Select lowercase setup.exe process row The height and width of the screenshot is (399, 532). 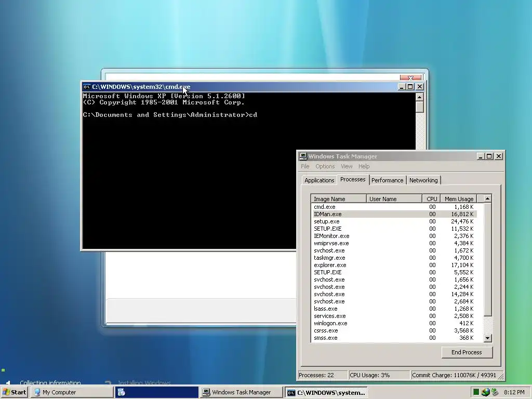[x=394, y=221]
